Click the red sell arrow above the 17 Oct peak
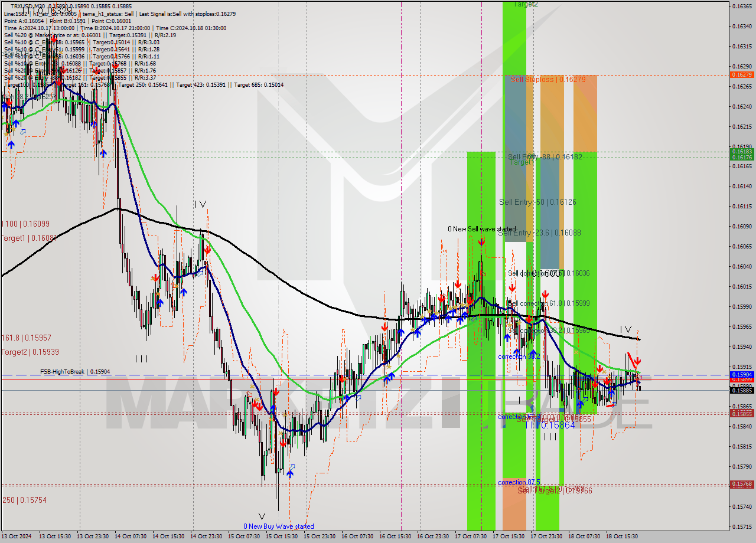The width and height of the screenshot is (756, 543). click(482, 241)
